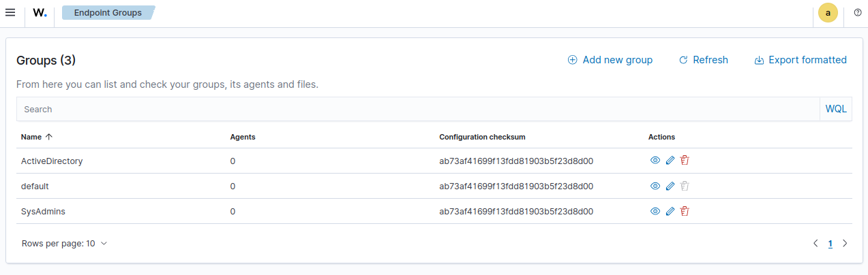
Task: Edit the ActiveDirectory group with pencil icon
Action: pyautogui.click(x=670, y=161)
